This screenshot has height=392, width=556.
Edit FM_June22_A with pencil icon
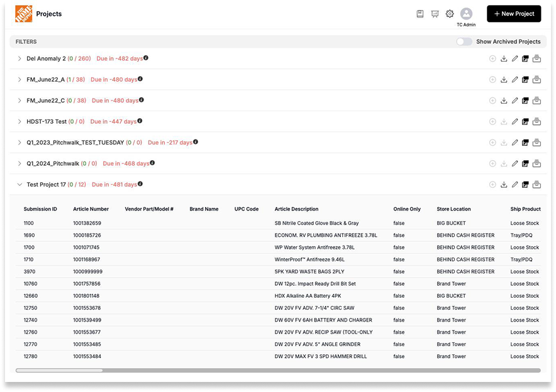coord(515,80)
